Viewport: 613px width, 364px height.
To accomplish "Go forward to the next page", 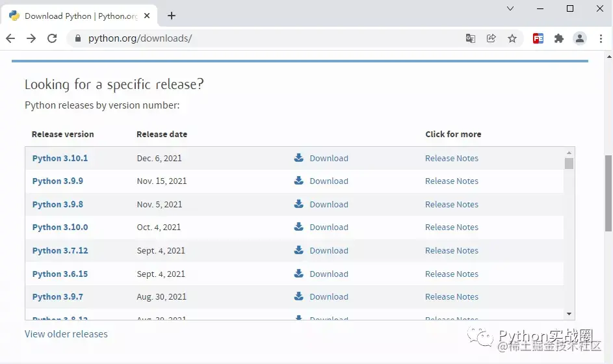I will tap(31, 38).
